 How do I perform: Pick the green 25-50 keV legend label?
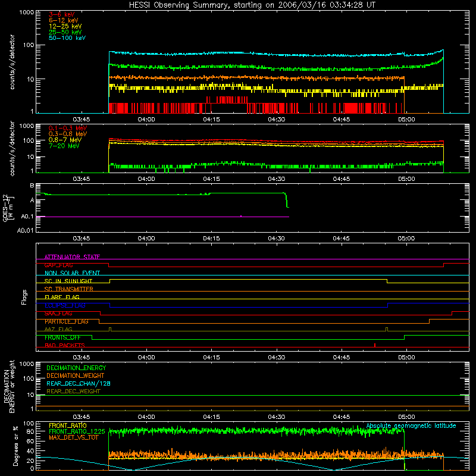[x=65, y=32]
